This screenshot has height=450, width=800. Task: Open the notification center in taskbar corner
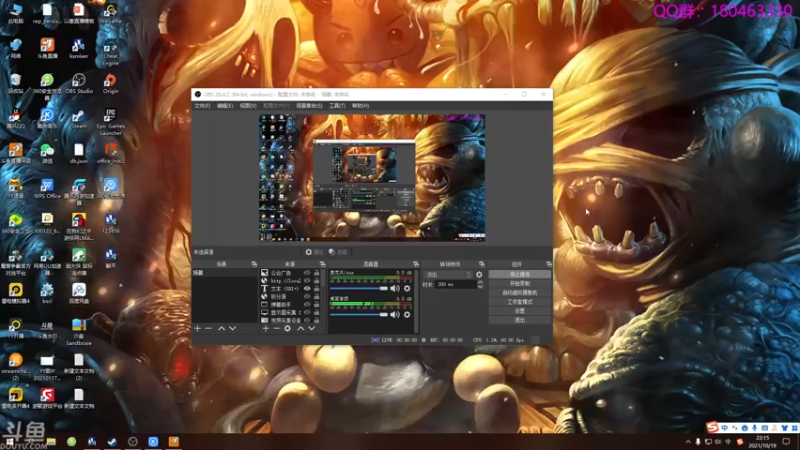[x=786, y=442]
